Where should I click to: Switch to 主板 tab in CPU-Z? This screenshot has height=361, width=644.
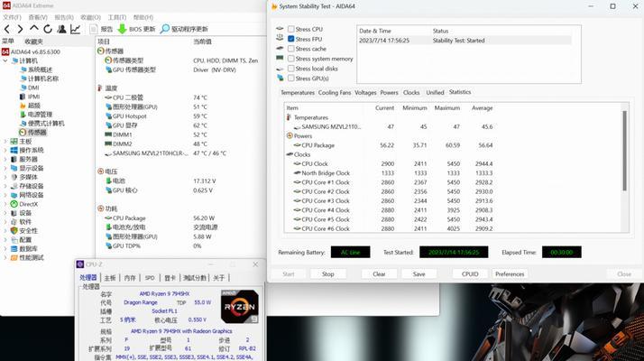(110, 278)
